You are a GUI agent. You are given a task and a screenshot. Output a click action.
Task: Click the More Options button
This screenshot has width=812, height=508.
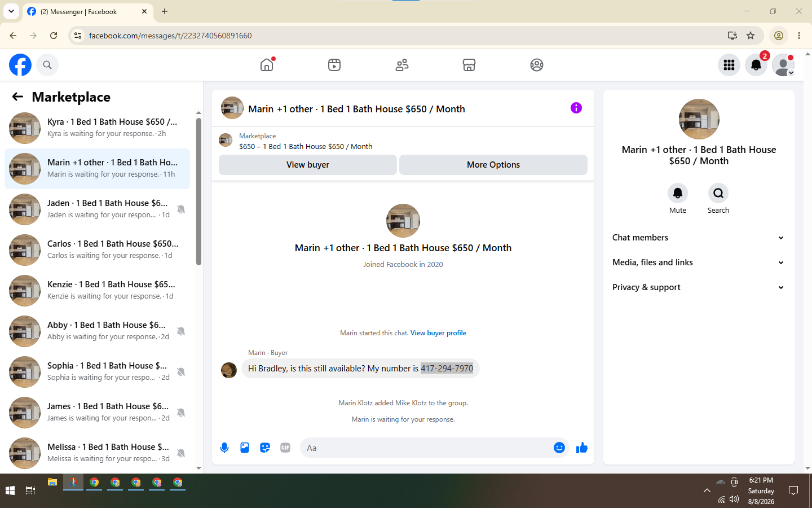(493, 165)
